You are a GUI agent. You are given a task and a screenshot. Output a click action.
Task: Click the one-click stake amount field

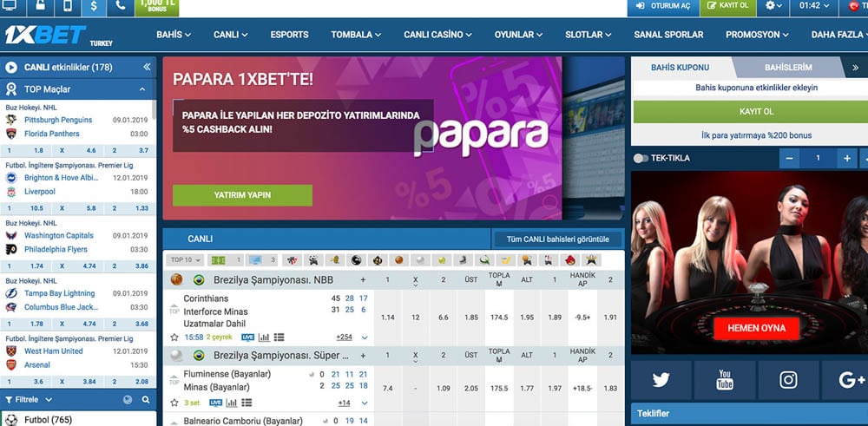(818, 158)
